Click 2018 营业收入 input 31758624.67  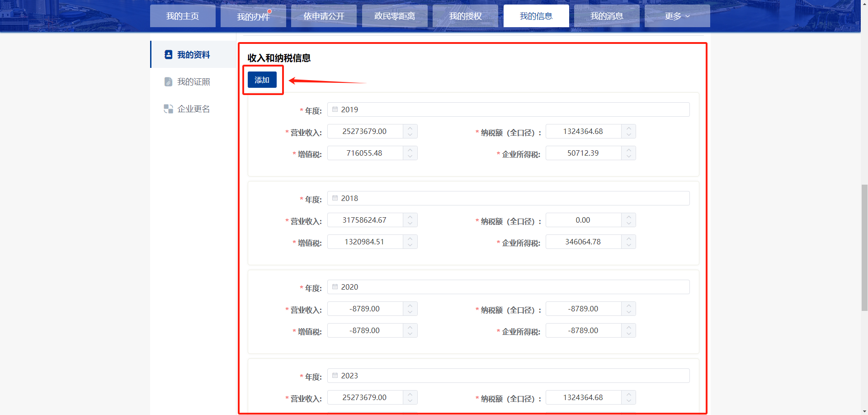pyautogui.click(x=365, y=220)
